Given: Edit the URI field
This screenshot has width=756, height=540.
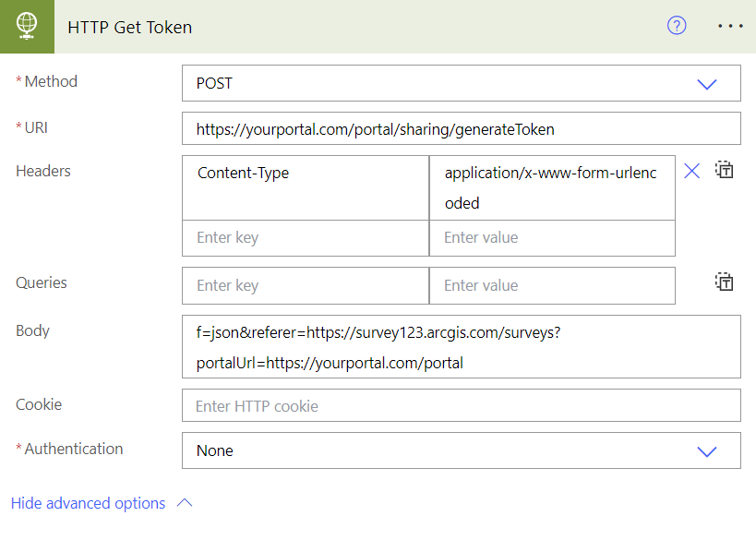Looking at the screenshot, I should pyautogui.click(x=461, y=129).
